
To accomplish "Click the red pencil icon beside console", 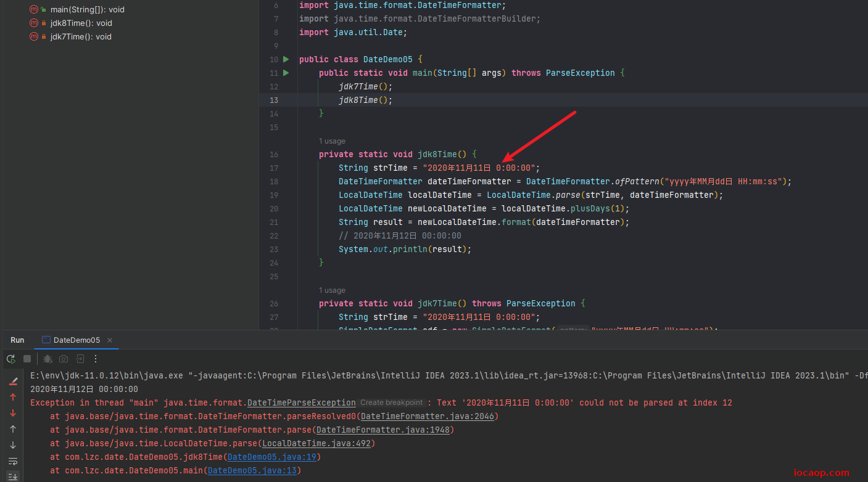I will coord(13,381).
